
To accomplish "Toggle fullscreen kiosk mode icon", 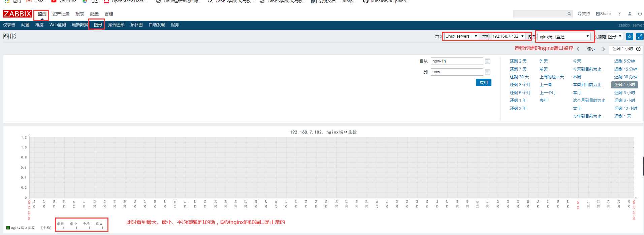I will point(640,36).
